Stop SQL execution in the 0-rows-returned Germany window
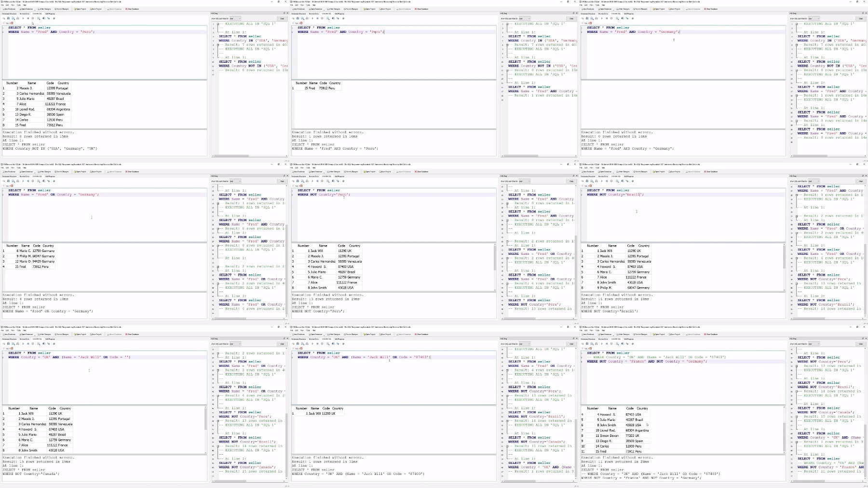 tap(611, 18)
